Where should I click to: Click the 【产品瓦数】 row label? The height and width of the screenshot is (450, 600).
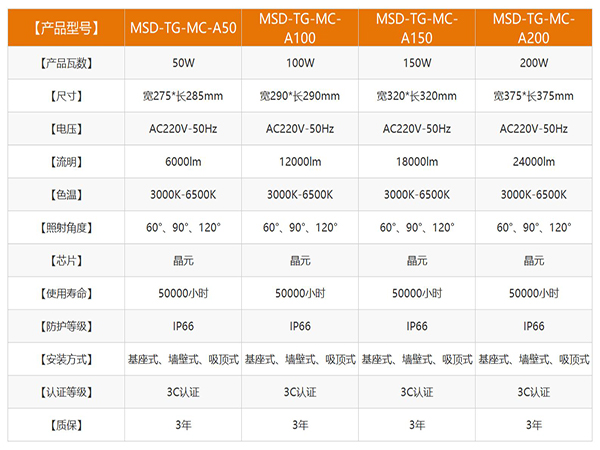click(x=66, y=63)
